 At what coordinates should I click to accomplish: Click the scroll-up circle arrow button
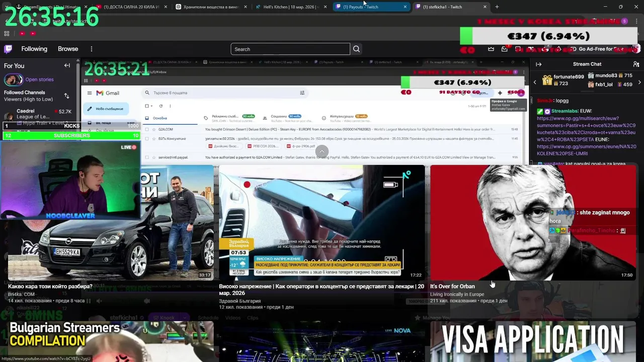point(322,151)
